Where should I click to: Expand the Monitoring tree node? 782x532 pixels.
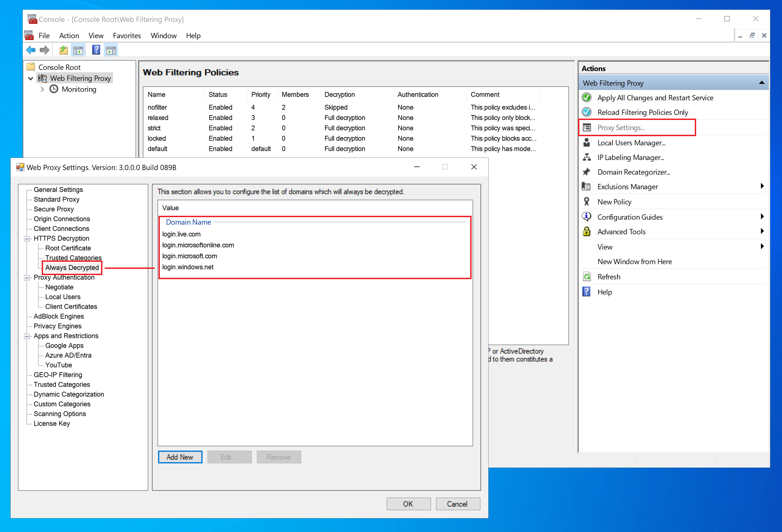[x=43, y=89]
